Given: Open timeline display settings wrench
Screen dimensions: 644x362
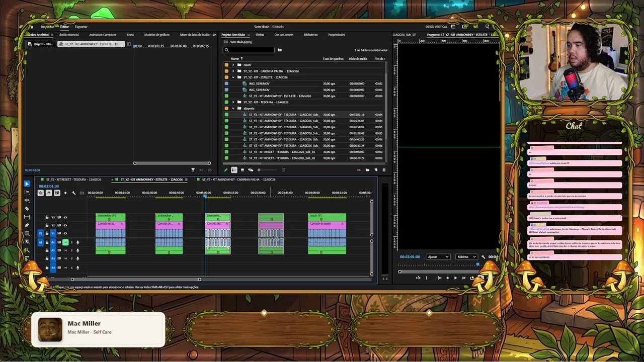Looking at the screenshot, I should pyautogui.click(x=73, y=193).
